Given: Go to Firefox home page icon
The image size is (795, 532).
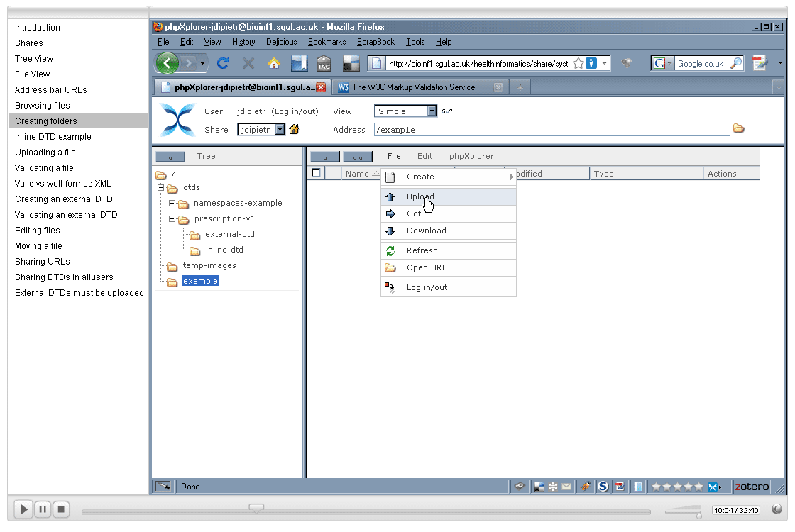Looking at the screenshot, I should pyautogui.click(x=274, y=63).
